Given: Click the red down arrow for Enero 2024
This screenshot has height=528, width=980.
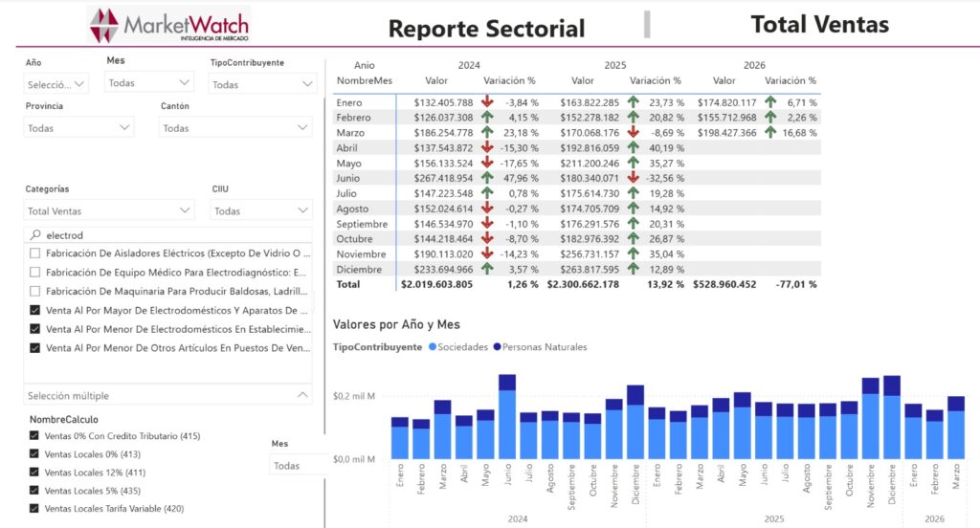Looking at the screenshot, I should (x=487, y=101).
